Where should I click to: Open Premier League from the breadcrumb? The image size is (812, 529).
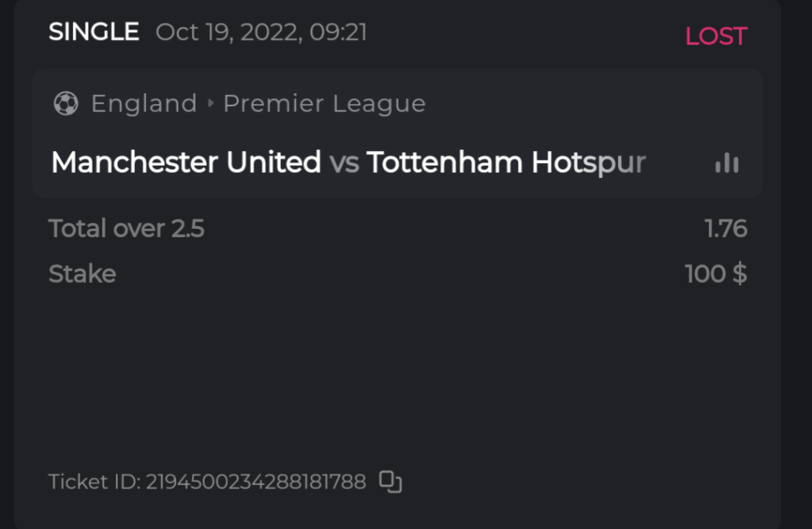point(324,103)
